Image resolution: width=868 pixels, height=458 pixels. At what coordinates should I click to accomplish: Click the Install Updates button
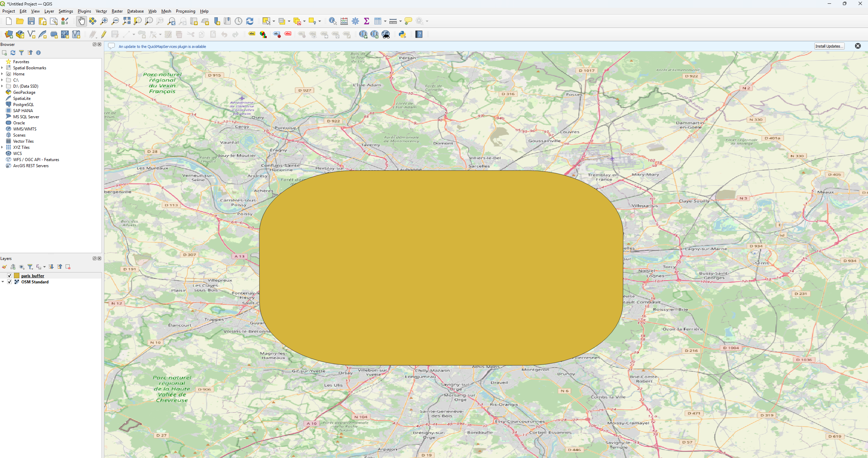pos(829,46)
